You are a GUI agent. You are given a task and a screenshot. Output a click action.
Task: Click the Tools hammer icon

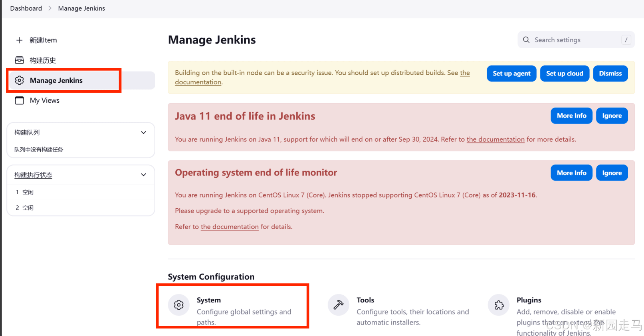(339, 305)
